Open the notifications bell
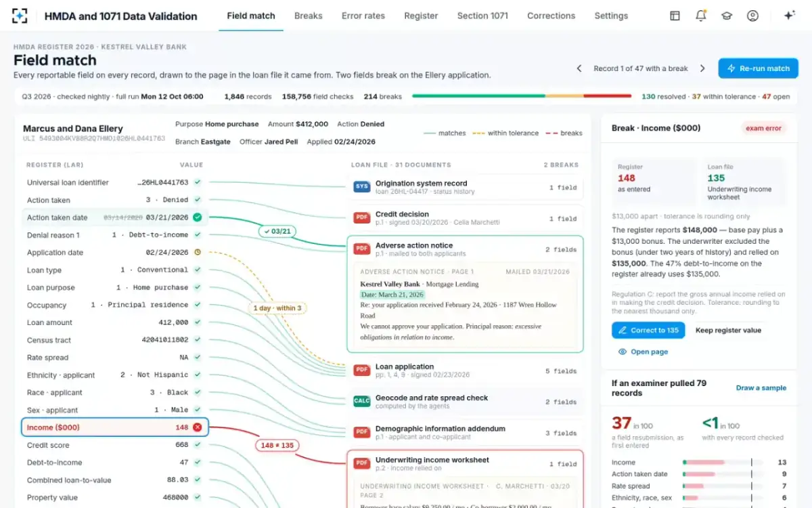Screen dimensions: 812x508 [x=701, y=16]
